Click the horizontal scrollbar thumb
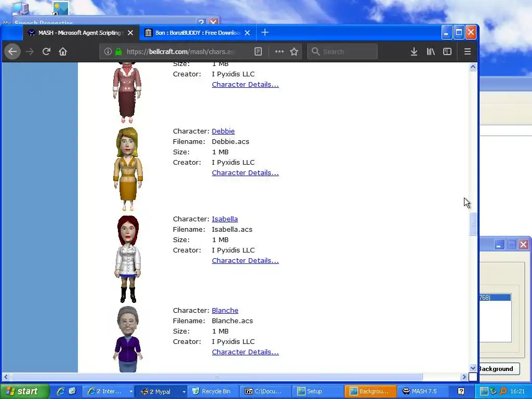 [217, 377]
